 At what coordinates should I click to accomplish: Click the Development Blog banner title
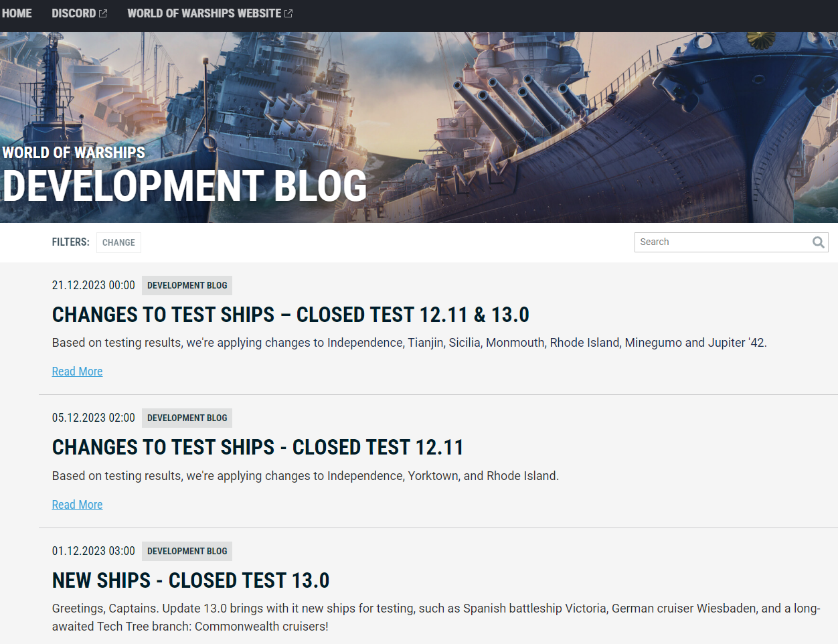pyautogui.click(x=185, y=185)
